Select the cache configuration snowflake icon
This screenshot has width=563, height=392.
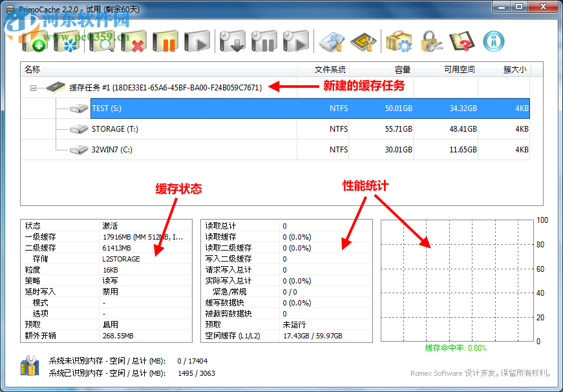click(x=67, y=40)
